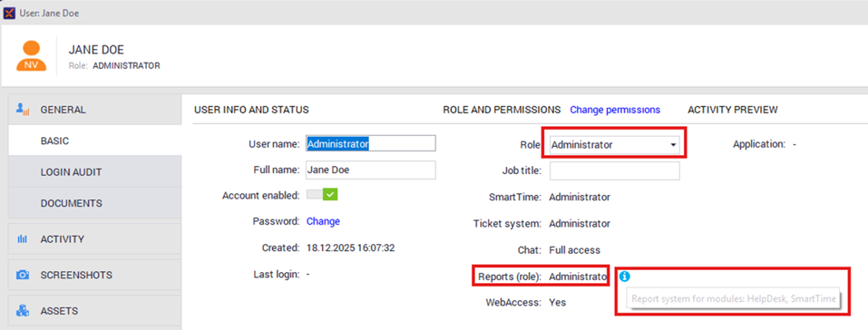The width and height of the screenshot is (868, 330).
Task: Go to the Documents section
Action: [x=71, y=203]
